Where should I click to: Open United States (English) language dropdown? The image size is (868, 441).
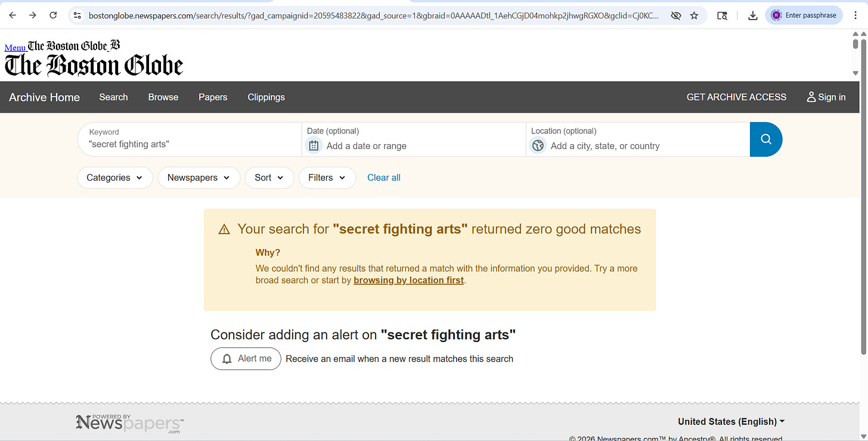[731, 421]
